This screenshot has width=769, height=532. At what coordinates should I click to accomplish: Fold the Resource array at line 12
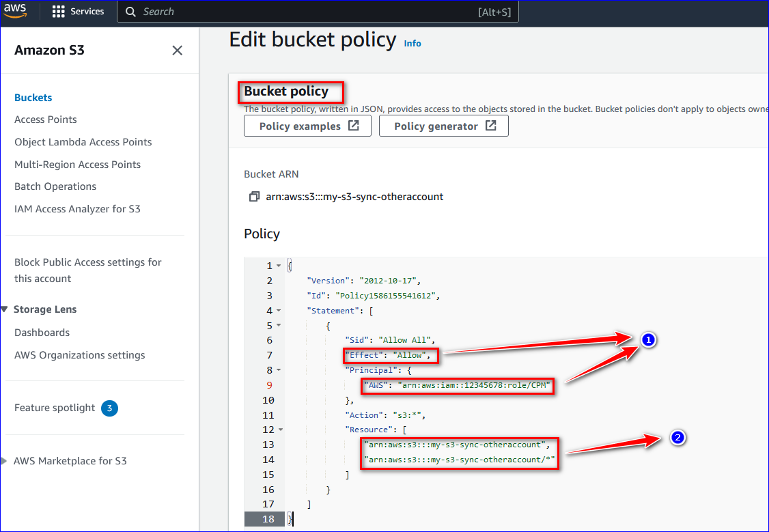click(x=281, y=430)
